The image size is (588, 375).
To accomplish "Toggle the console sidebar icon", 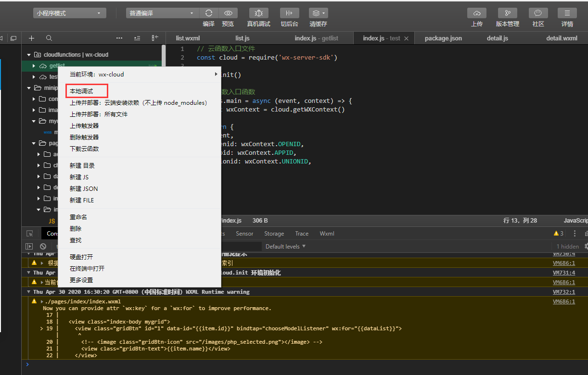I will pos(29,246).
